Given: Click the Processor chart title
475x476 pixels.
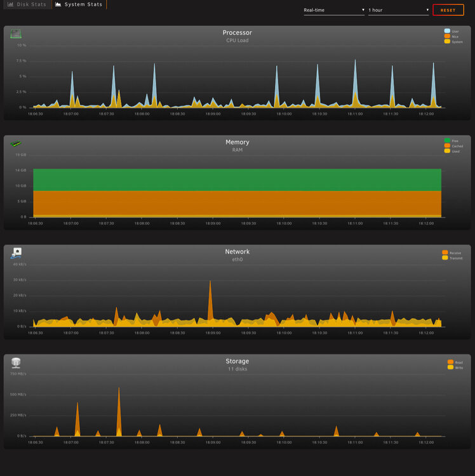Looking at the screenshot, I should click(x=237, y=32).
